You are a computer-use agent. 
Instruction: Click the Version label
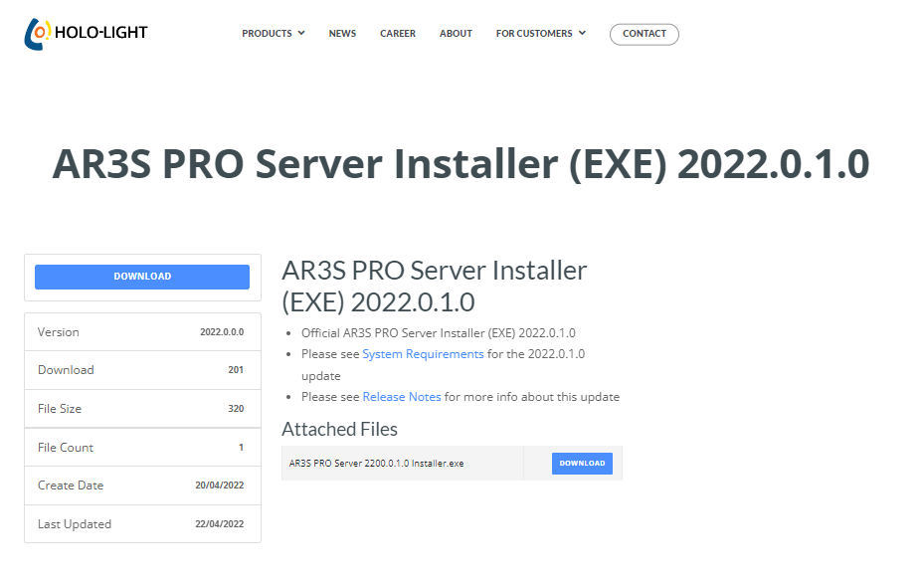click(x=59, y=331)
